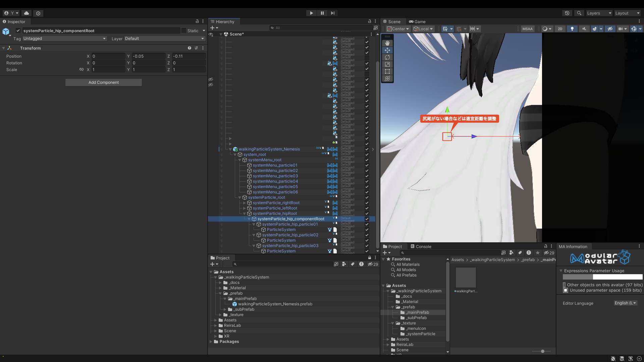Open the Undo History icon
Screen dimensions: 644x362
pyautogui.click(x=567, y=13)
